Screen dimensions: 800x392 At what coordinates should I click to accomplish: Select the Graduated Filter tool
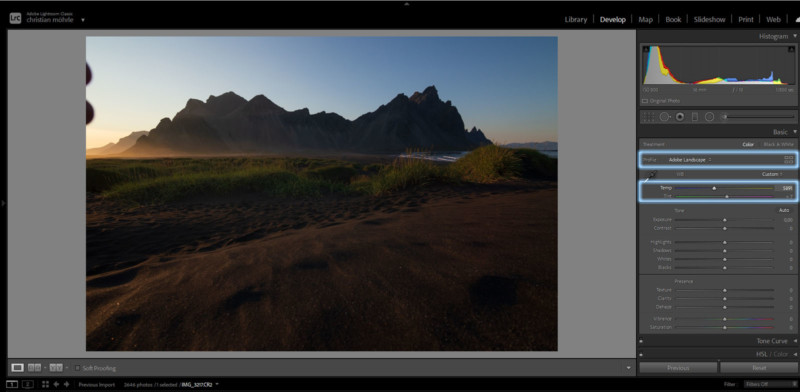pos(694,117)
